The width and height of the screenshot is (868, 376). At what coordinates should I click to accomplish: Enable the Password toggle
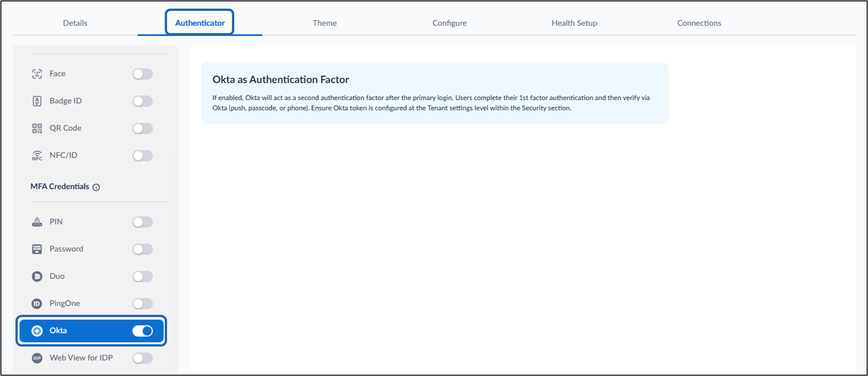tap(143, 249)
